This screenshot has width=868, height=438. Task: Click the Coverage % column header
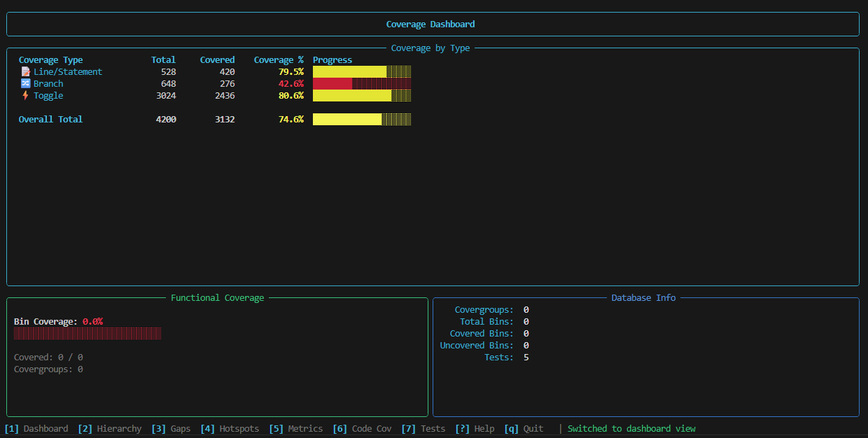[x=279, y=60]
